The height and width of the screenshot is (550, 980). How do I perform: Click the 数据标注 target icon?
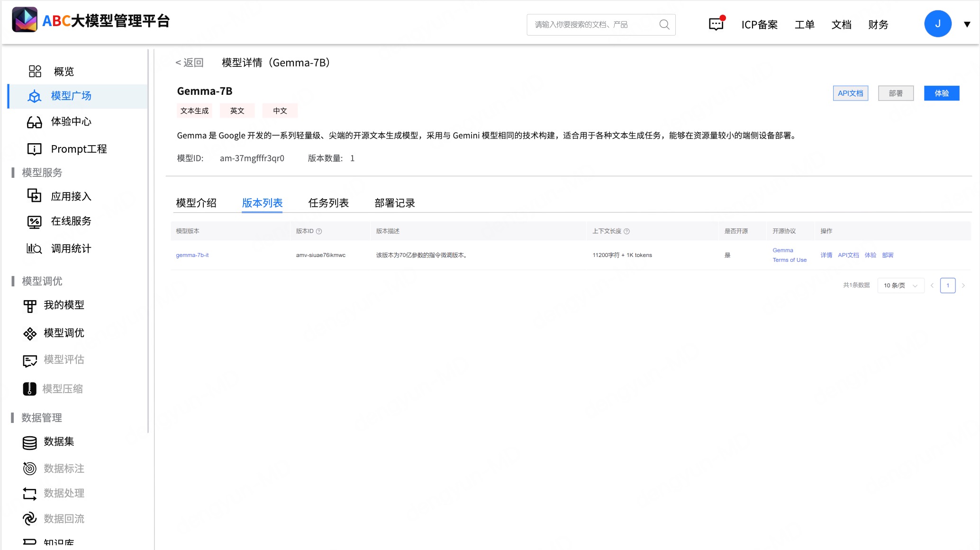click(29, 468)
